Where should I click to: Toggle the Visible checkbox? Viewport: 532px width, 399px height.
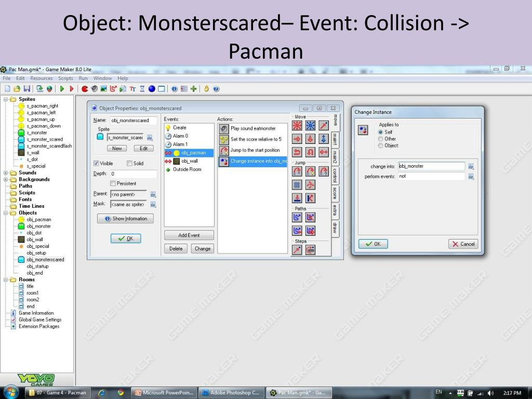(x=96, y=163)
